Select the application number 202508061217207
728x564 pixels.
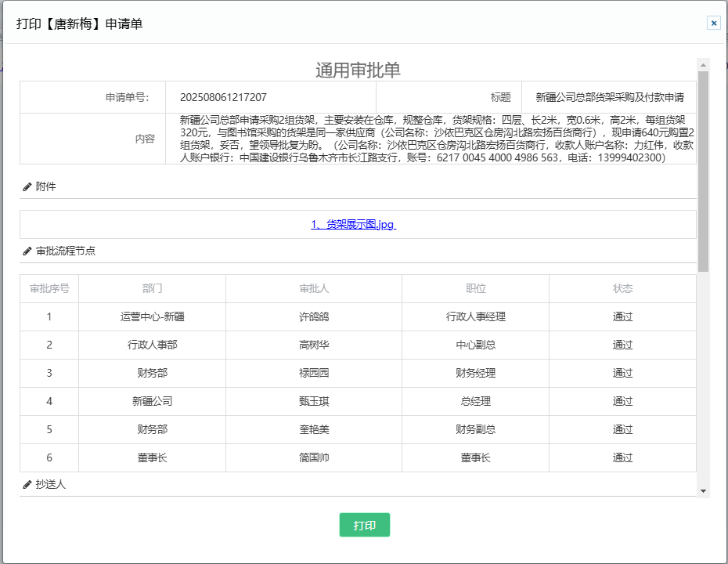pyautogui.click(x=223, y=98)
